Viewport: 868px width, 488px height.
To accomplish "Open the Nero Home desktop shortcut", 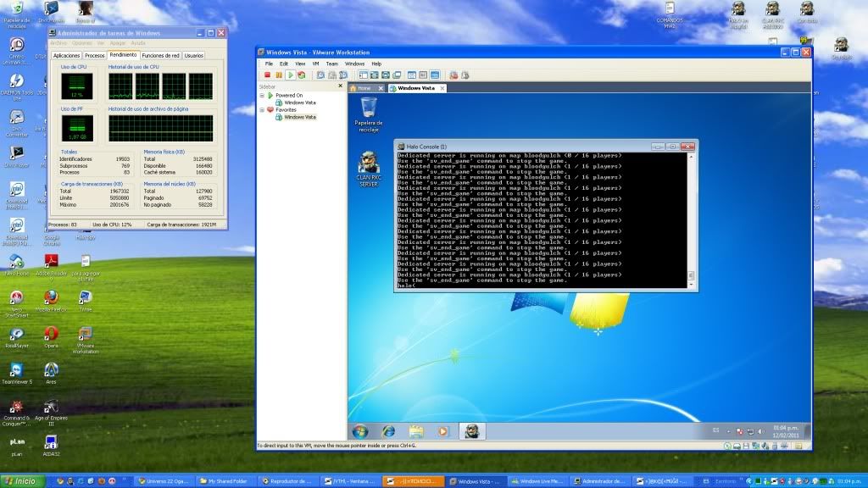I will (x=17, y=265).
